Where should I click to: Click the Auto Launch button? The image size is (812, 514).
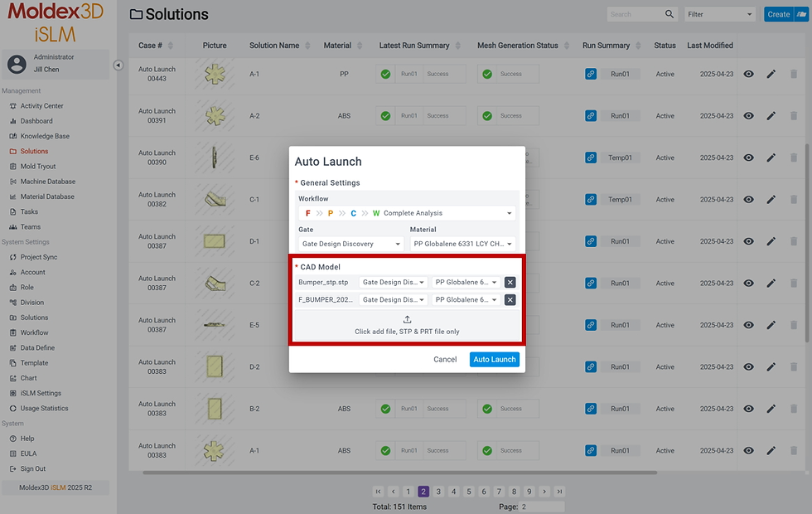pos(495,360)
